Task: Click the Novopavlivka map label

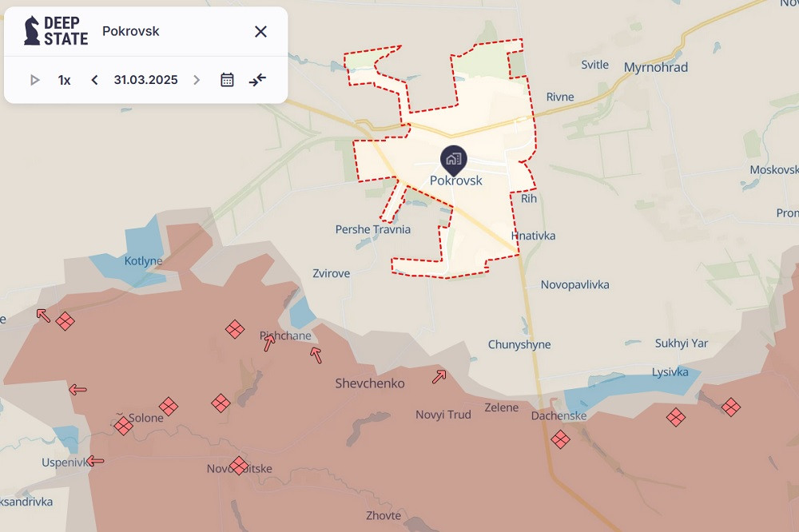Action: (x=574, y=285)
